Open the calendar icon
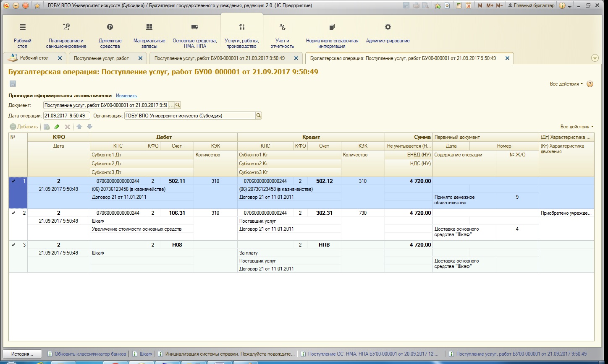Viewport: 608px width, 364px height. [468, 5]
